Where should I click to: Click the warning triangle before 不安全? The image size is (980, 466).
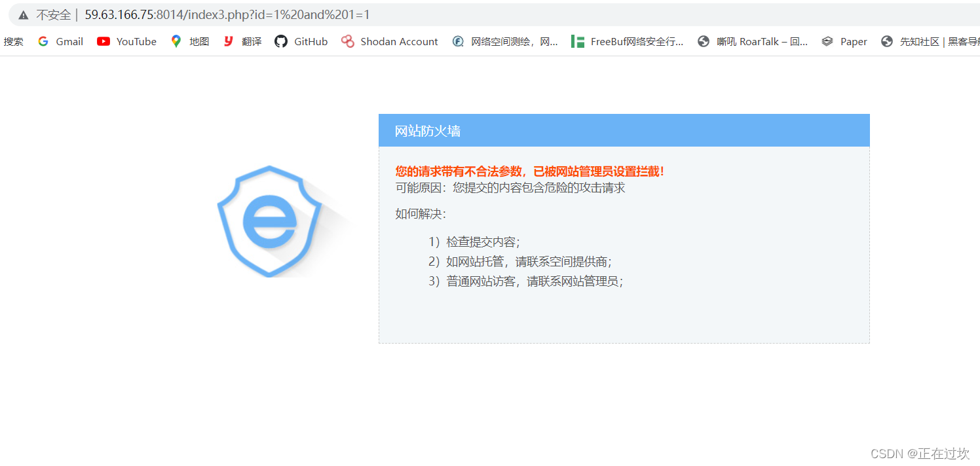point(23,14)
